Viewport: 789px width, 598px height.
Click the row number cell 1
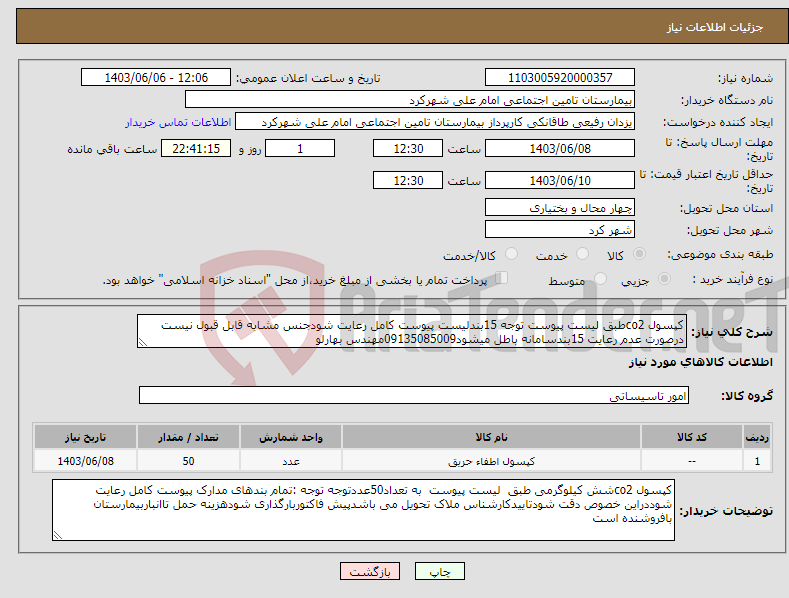point(757,461)
